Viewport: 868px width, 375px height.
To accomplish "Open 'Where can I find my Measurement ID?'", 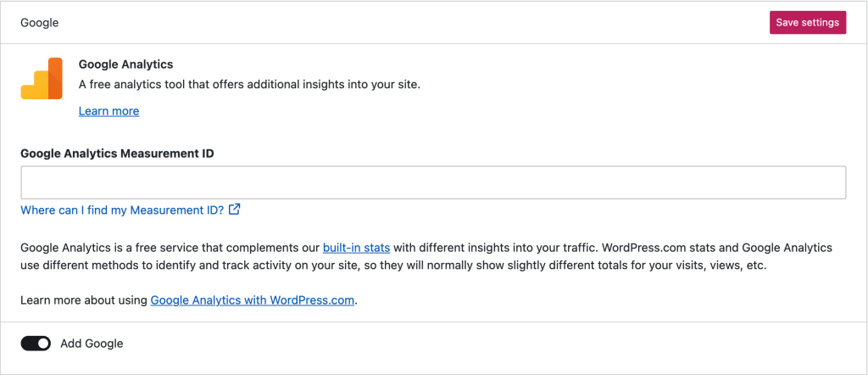I will click(122, 210).
